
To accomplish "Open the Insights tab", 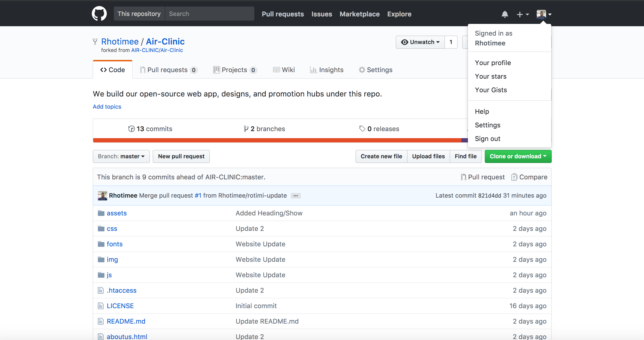I will click(x=326, y=70).
